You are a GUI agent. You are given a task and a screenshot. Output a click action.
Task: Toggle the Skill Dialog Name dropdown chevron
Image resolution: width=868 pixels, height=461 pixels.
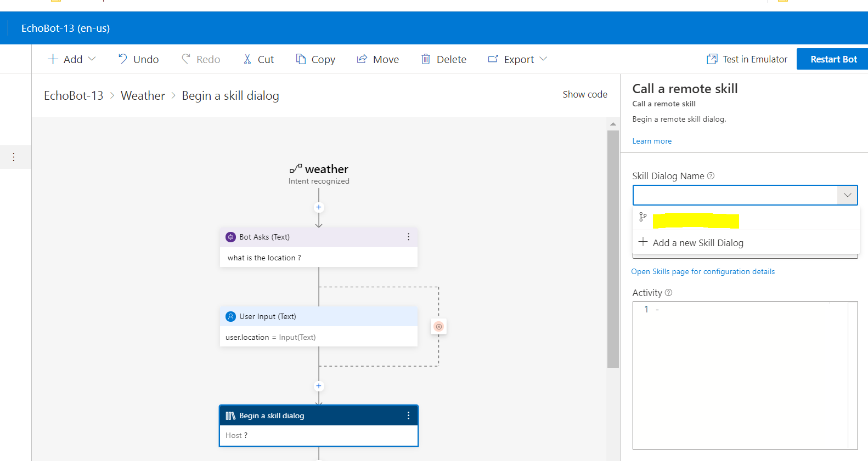pyautogui.click(x=848, y=195)
